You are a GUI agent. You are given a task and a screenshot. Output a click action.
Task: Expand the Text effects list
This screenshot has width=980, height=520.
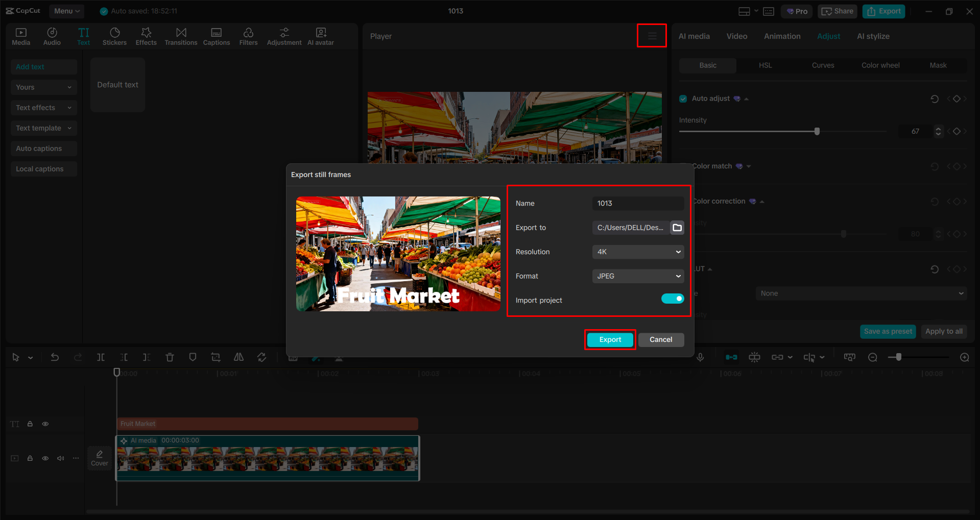tap(43, 107)
